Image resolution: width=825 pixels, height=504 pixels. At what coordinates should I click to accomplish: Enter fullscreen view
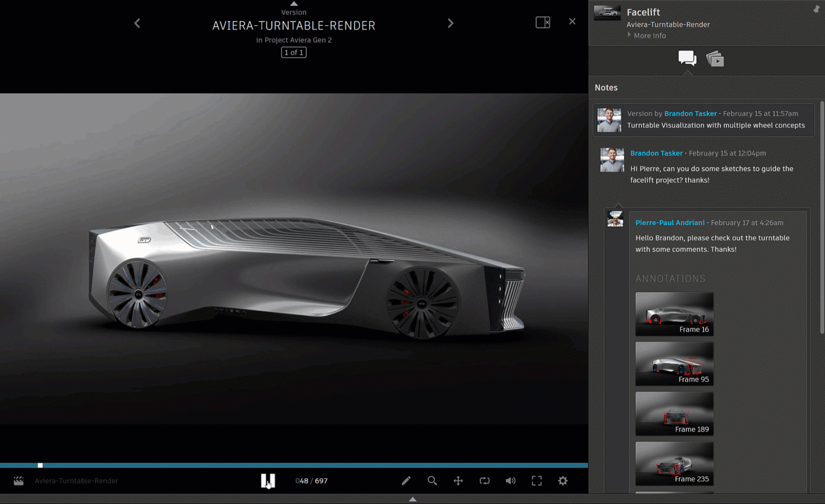point(537,481)
